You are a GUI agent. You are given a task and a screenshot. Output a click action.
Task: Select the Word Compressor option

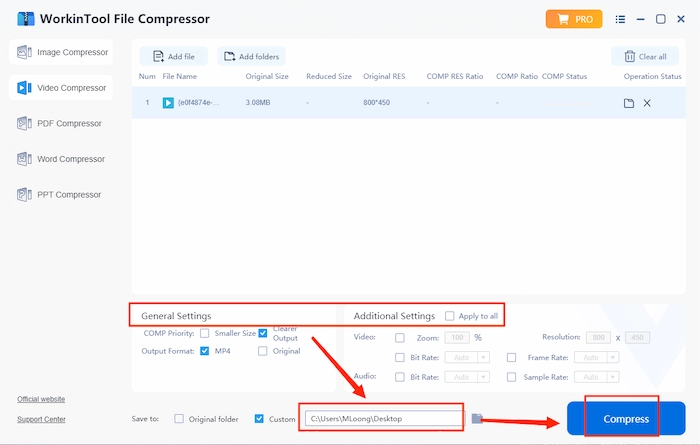[61, 159]
